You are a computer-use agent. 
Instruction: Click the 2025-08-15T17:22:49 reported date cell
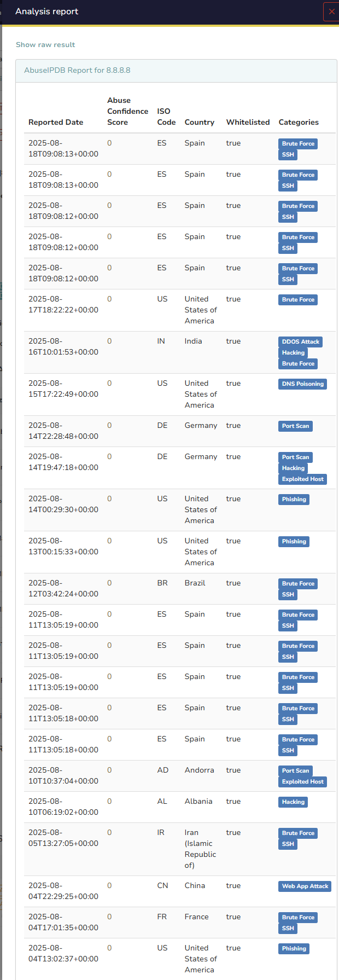coord(63,389)
